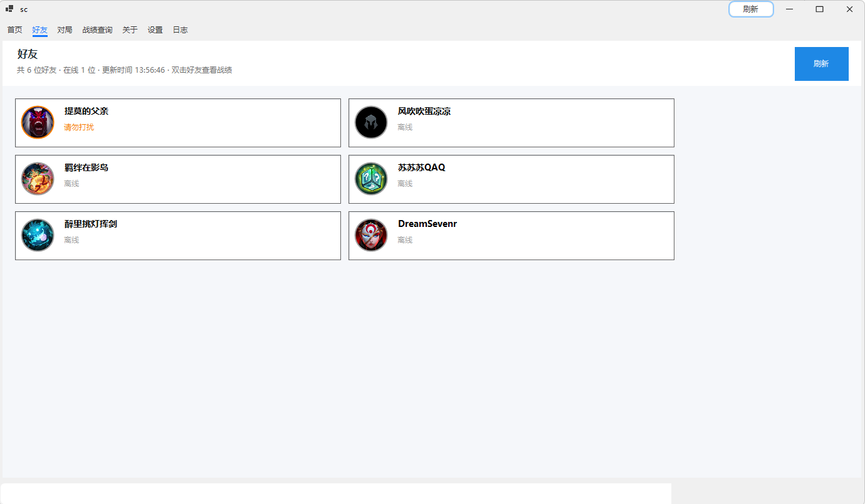The image size is (865, 504).
Task: Go to the 关于 tab
Action: tap(130, 29)
